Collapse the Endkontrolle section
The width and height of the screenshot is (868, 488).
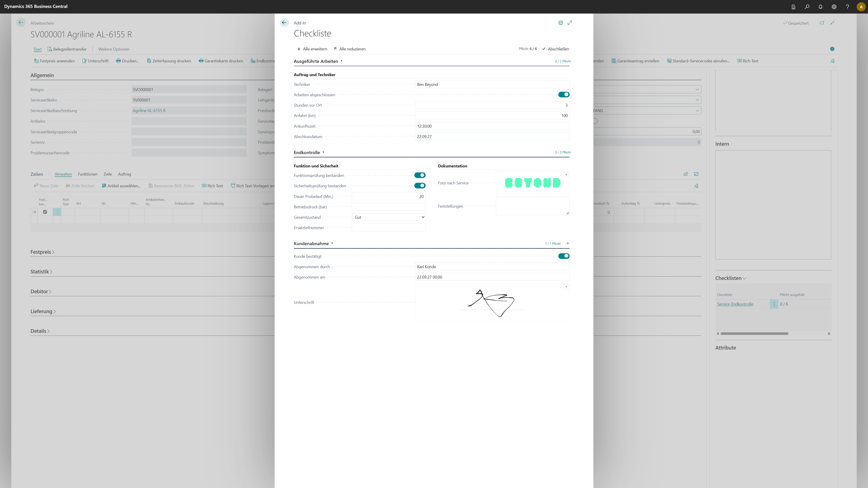[309, 152]
